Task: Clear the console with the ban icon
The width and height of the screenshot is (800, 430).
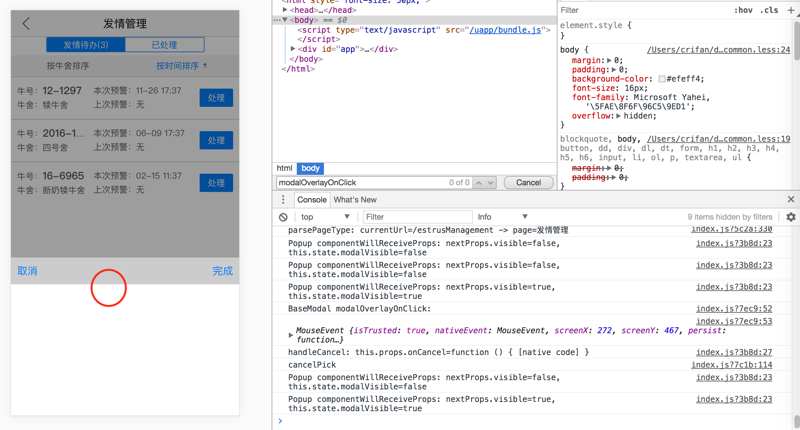Action: [x=283, y=217]
